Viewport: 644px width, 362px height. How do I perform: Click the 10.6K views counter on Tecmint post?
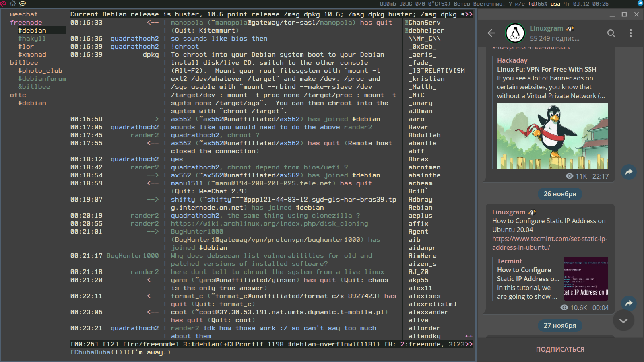574,308
